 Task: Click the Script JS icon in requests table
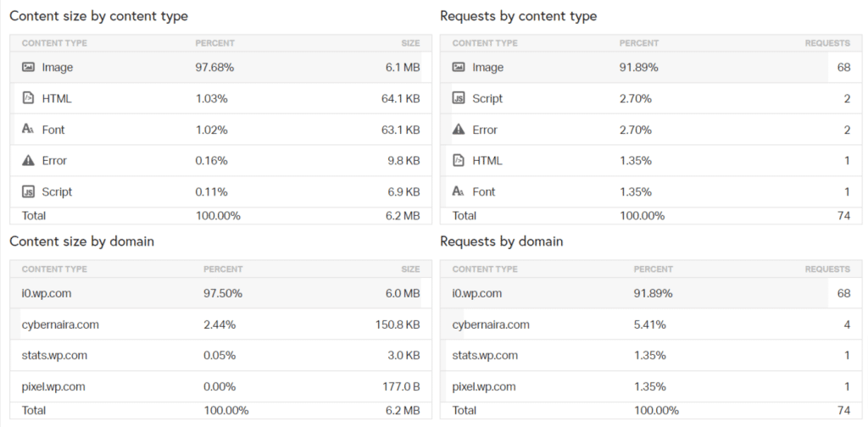click(x=459, y=98)
